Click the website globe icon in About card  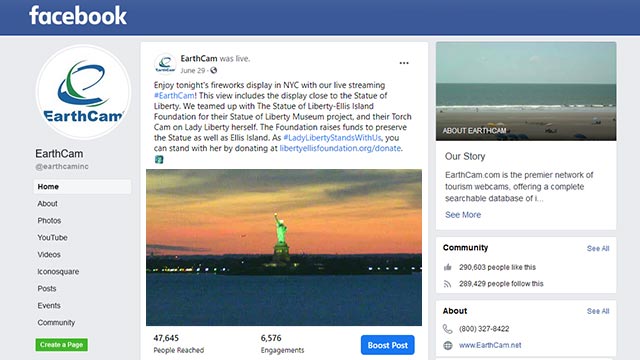pyautogui.click(x=448, y=345)
